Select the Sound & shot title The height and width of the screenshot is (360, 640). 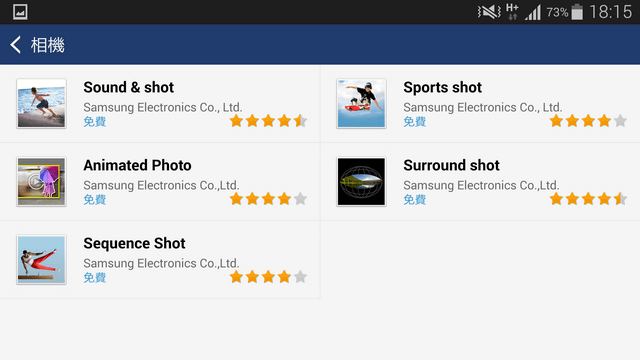tap(129, 87)
